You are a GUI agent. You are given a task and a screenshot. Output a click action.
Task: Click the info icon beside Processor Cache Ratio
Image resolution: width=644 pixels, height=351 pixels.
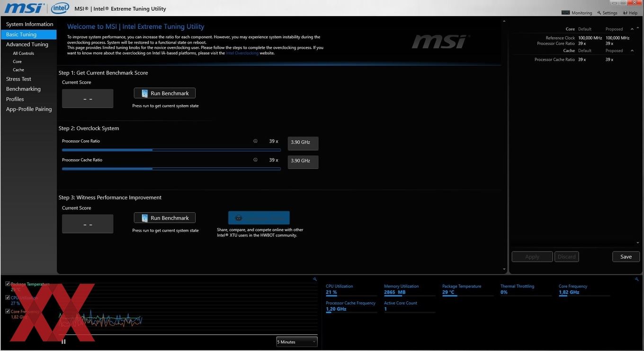coord(255,160)
